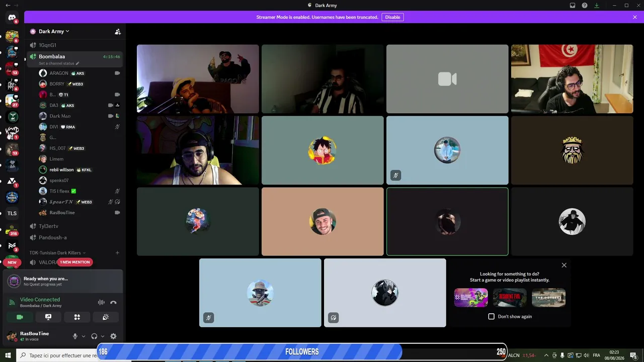
Task: Mute the microphone
Action: pos(75,336)
